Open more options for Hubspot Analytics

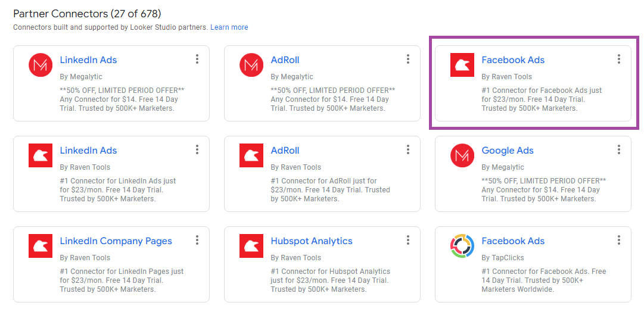coord(408,240)
